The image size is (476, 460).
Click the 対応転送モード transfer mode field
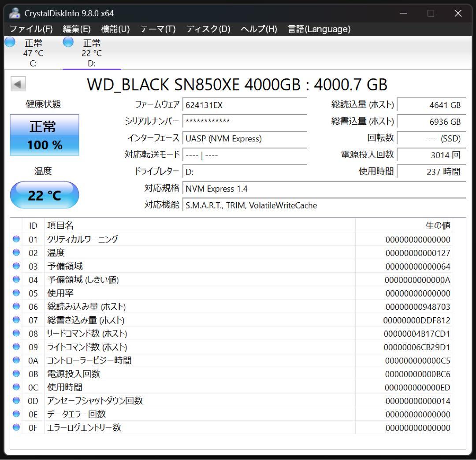coord(245,155)
